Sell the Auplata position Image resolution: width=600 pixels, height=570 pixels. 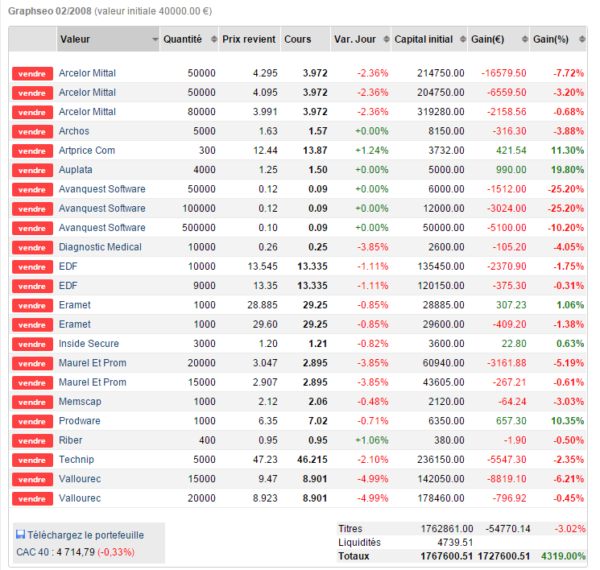tap(33, 170)
